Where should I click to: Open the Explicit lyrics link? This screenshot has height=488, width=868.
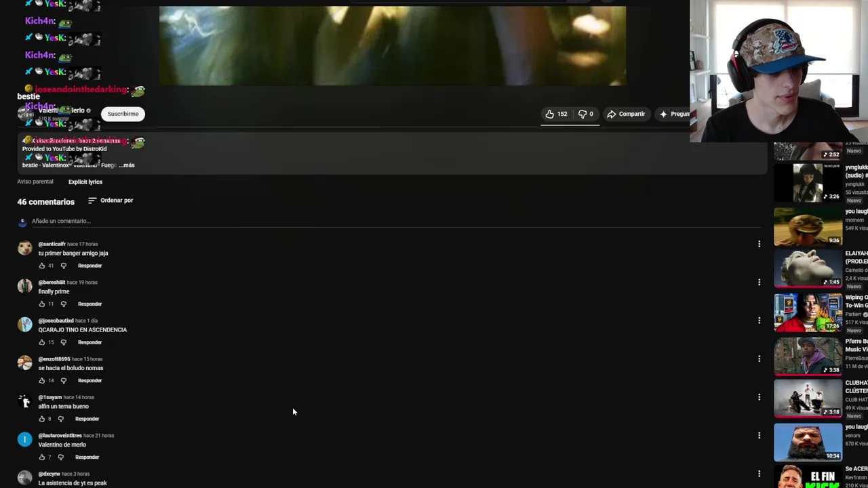pyautogui.click(x=85, y=182)
